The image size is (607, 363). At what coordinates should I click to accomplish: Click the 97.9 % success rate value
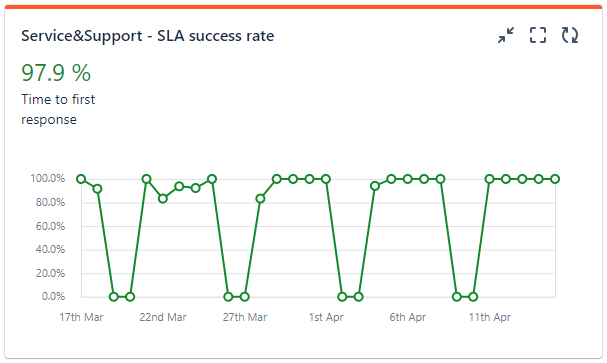[56, 73]
